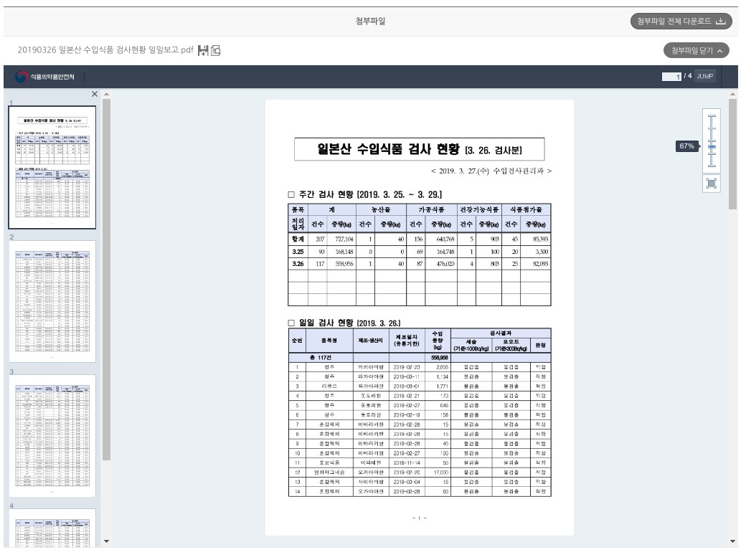
Task: Click the document vertical scrollbar thumb
Action: [732, 154]
